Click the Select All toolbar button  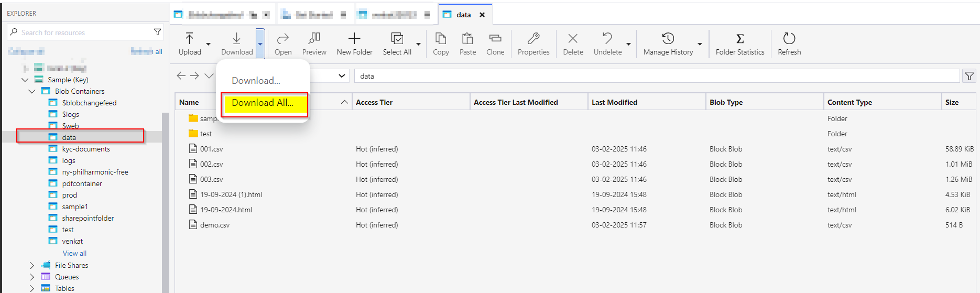(397, 44)
